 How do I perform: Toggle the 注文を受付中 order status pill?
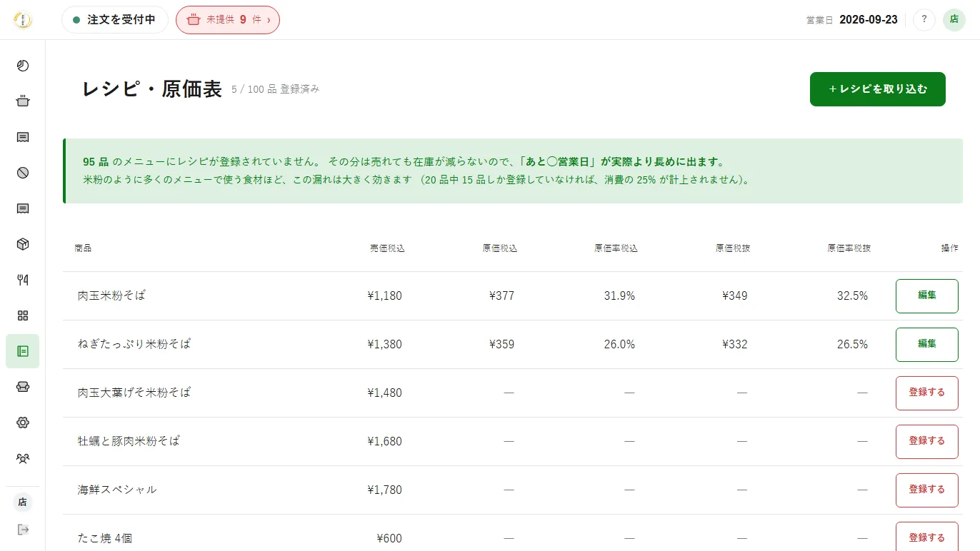click(x=115, y=20)
